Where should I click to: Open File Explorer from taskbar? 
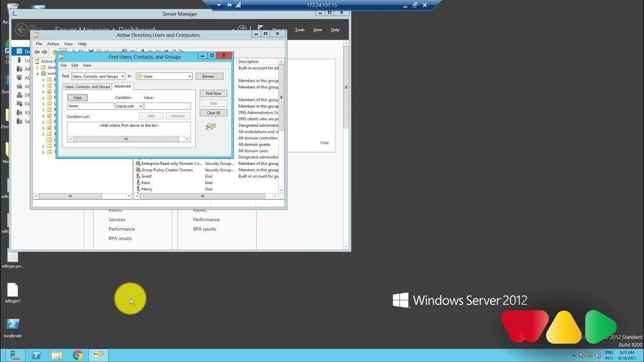coord(57,355)
